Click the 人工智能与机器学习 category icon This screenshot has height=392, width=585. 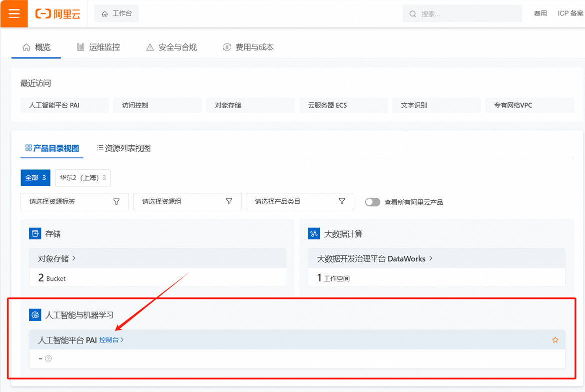(35, 315)
